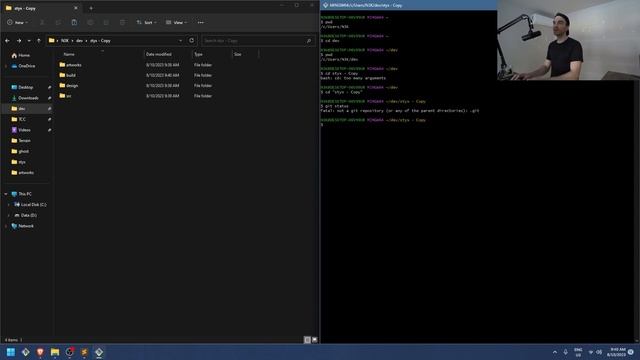
Task: Open the Sort dropdown menu
Action: 147,22
